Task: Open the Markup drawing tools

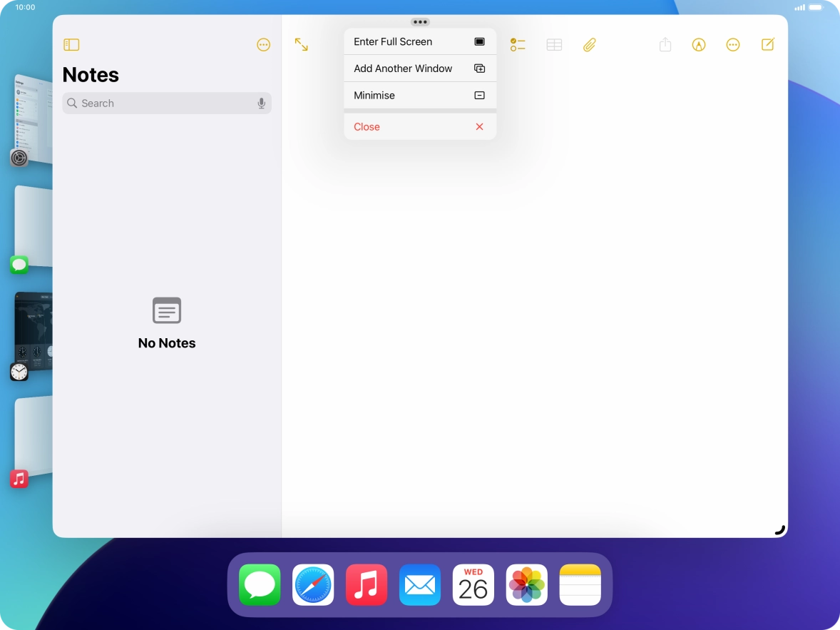Action: pyautogui.click(x=699, y=44)
